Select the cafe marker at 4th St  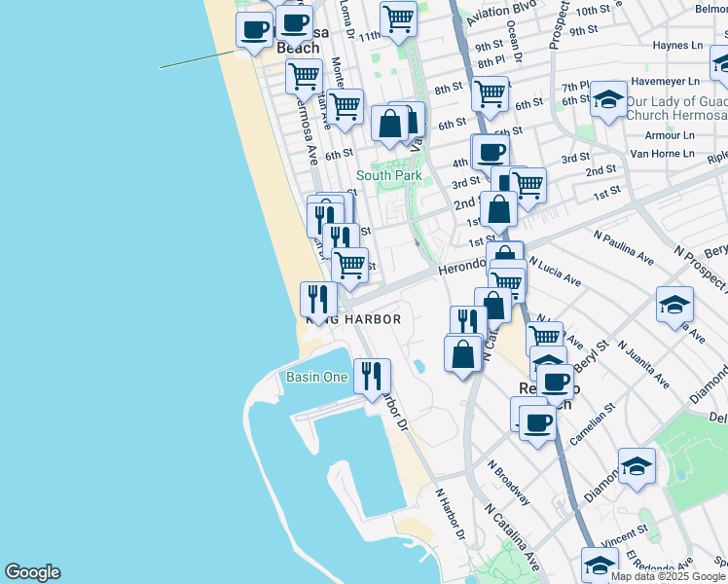(x=491, y=153)
